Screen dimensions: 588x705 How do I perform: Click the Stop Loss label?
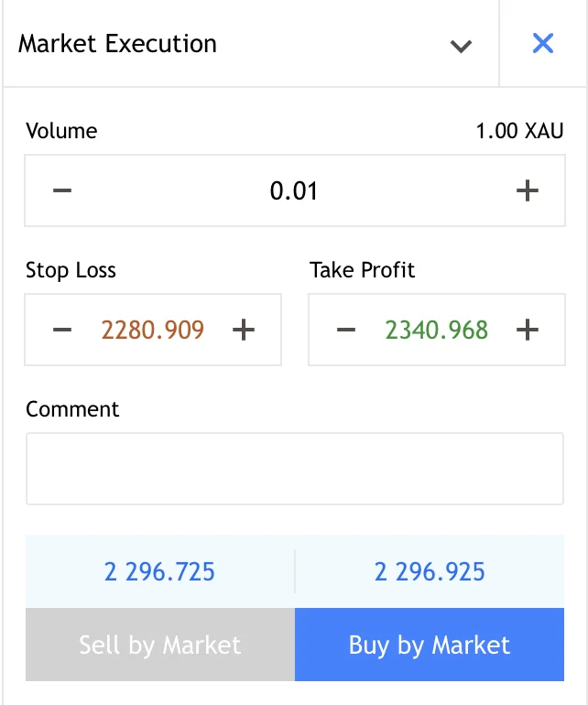(71, 270)
